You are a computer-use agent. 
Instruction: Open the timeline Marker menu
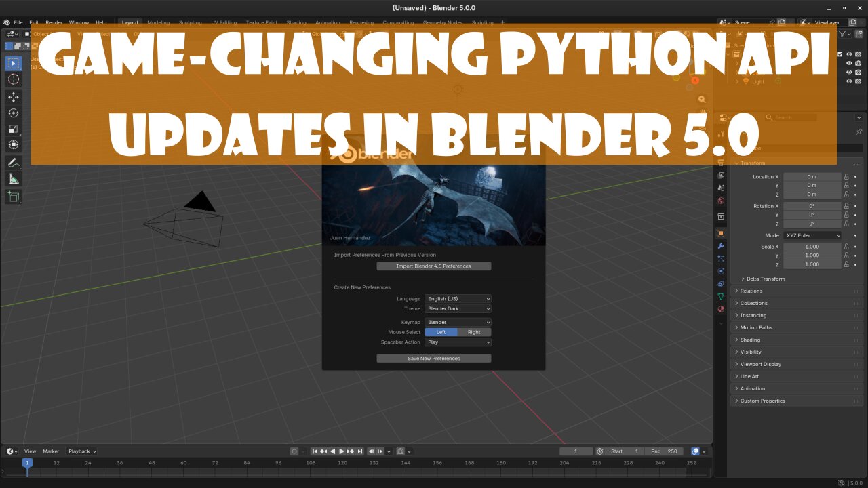[51, 451]
